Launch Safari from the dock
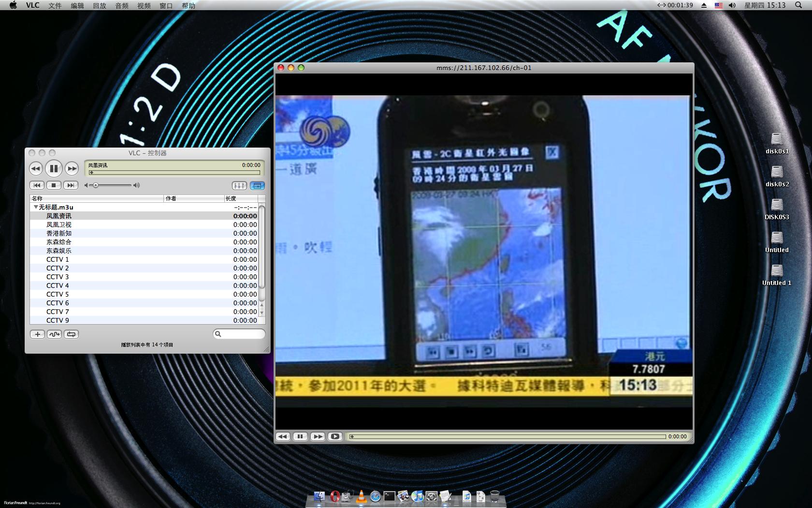812x508 pixels. pyautogui.click(x=376, y=496)
